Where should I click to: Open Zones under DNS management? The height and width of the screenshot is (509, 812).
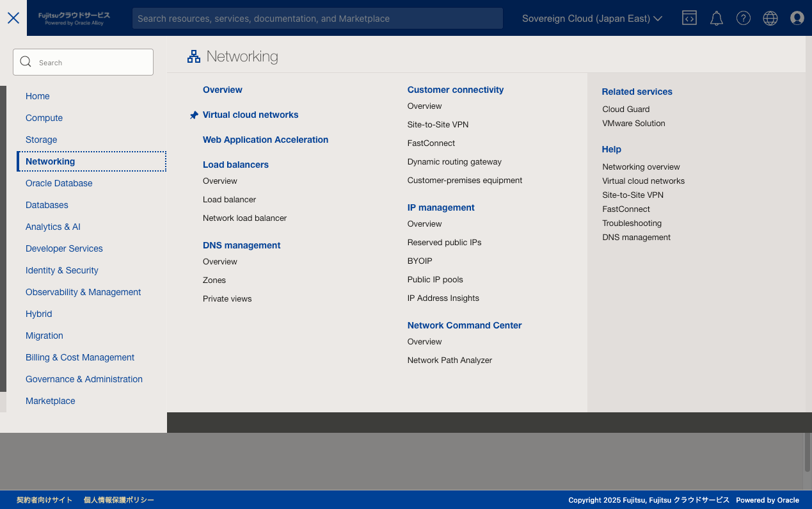(x=214, y=280)
